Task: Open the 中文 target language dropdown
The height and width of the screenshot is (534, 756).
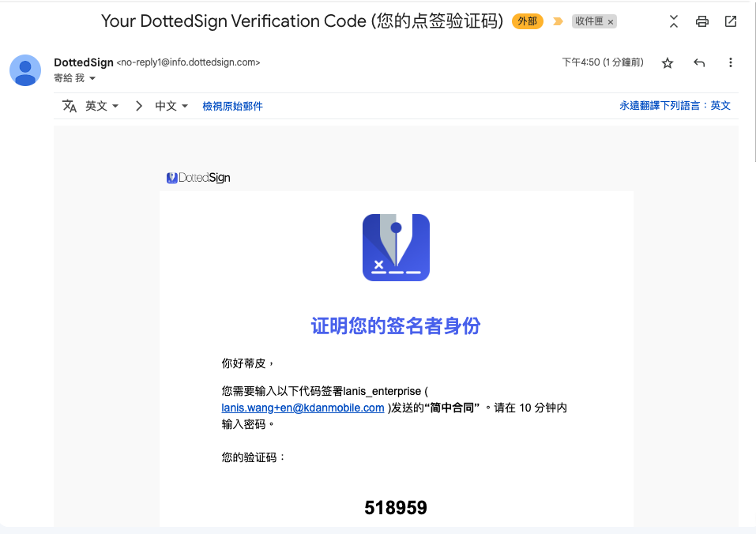Action: 171,106
